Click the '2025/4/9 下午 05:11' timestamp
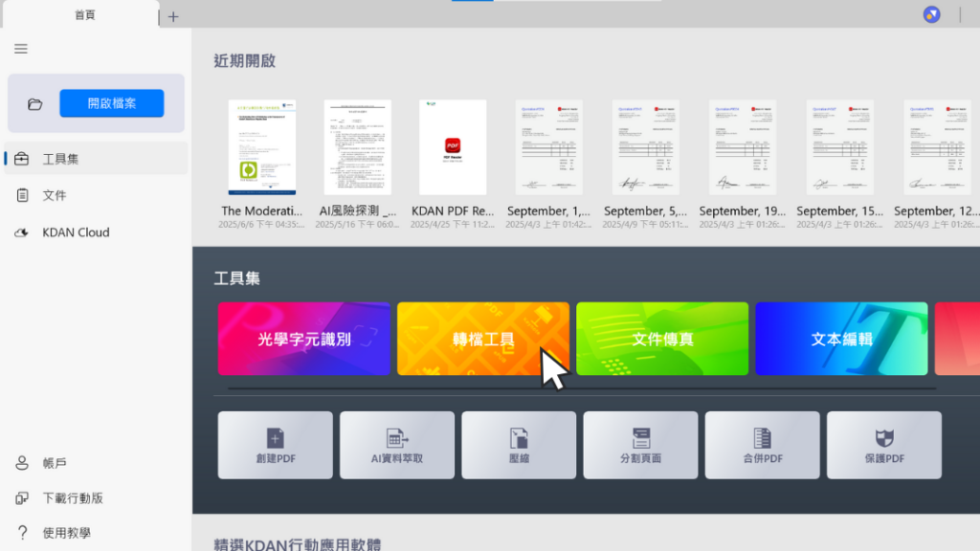Viewport: 980px width, 551px height. tap(645, 224)
